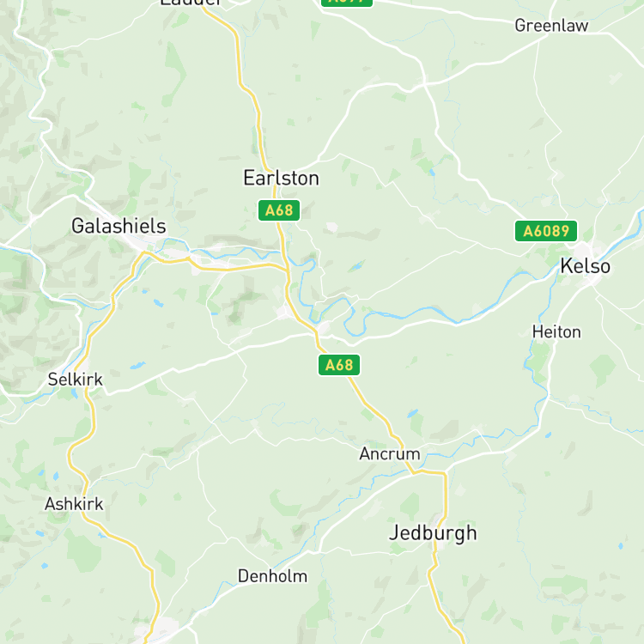Click the partially cut-off Lauder label

point(191,3)
